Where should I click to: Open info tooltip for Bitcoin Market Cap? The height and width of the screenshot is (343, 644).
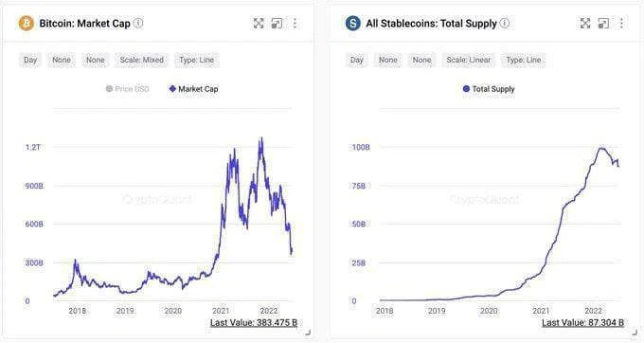point(138,23)
